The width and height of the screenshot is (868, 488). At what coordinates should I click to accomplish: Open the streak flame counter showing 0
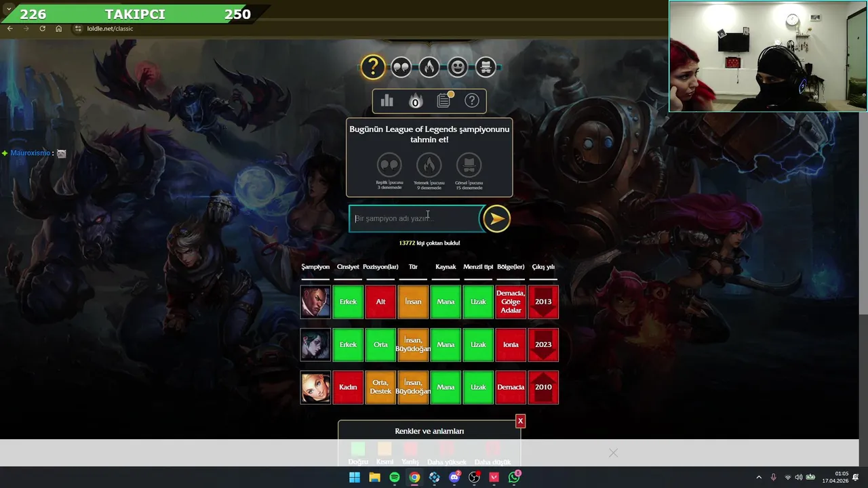pos(415,101)
